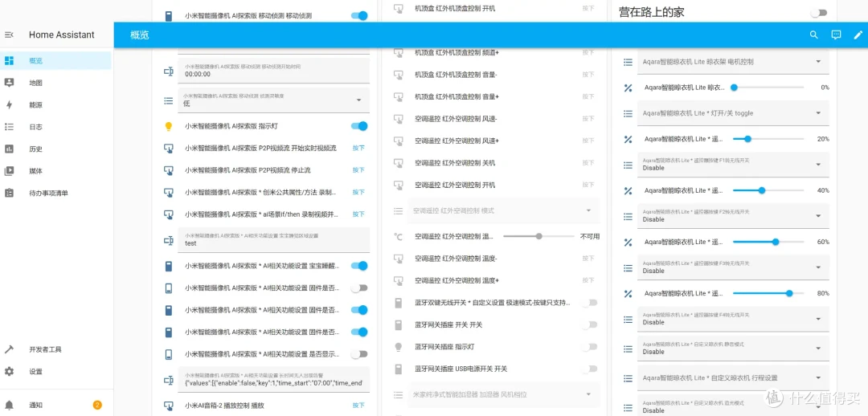Open the 加湿器 风机档位 dropdown

tap(504, 394)
